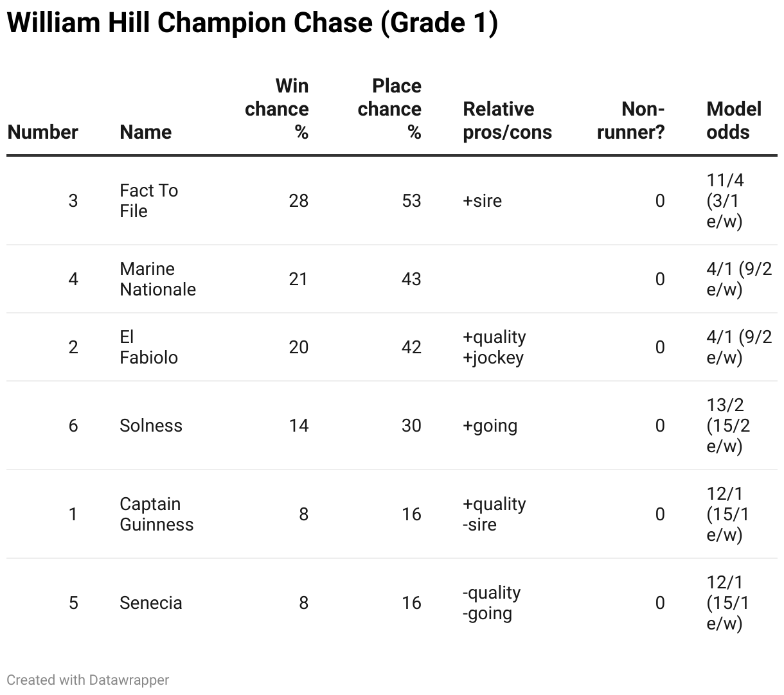Viewport: 784px width, 695px height.
Task: Open the Created with Datawrapper link
Action: [88, 680]
